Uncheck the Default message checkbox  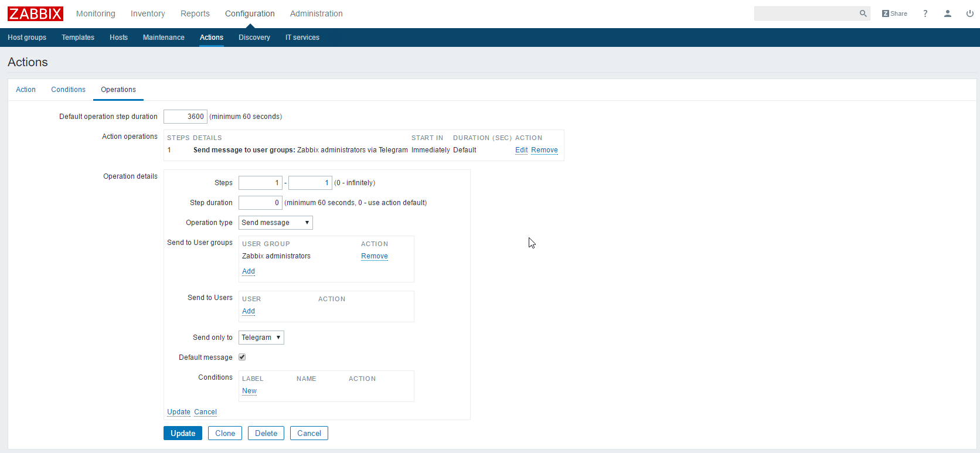point(242,357)
